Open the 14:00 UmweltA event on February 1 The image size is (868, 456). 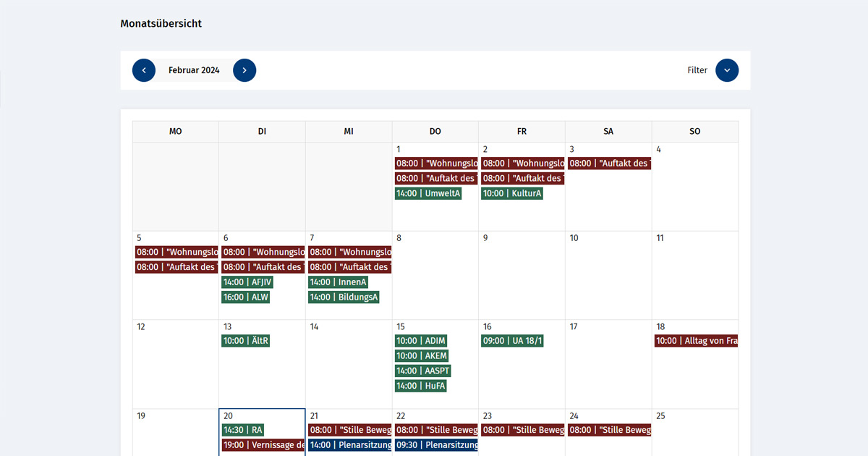[428, 193]
